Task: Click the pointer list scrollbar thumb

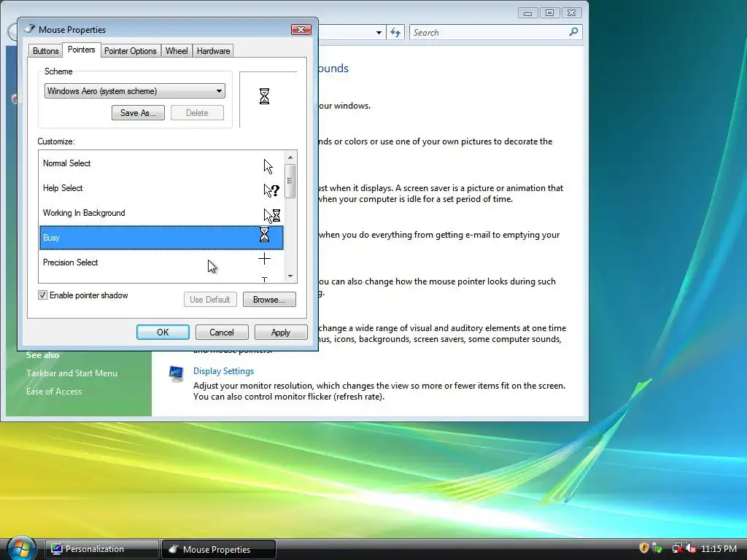Action: pyautogui.click(x=290, y=181)
